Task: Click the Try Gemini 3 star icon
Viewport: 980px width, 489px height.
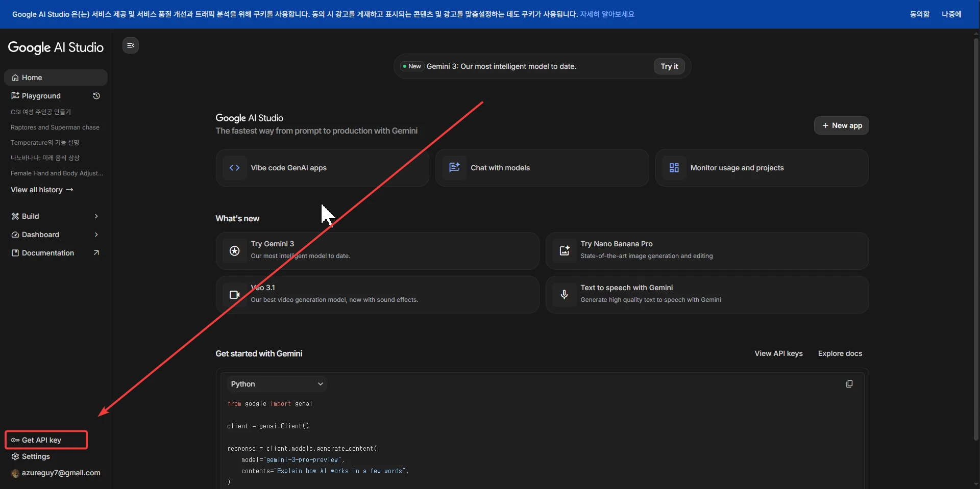Action: point(235,251)
